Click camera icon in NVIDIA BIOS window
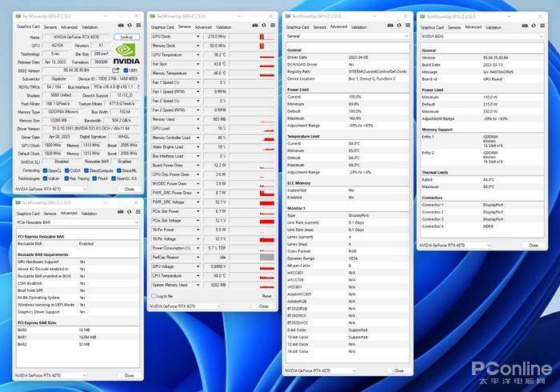560x392 pixels. 525,26
